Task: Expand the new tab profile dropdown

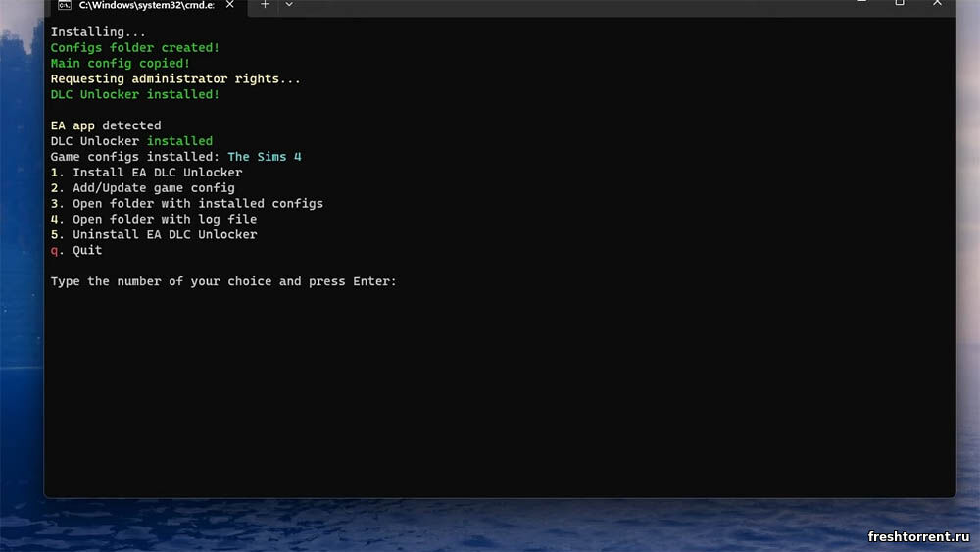Action: [x=289, y=5]
